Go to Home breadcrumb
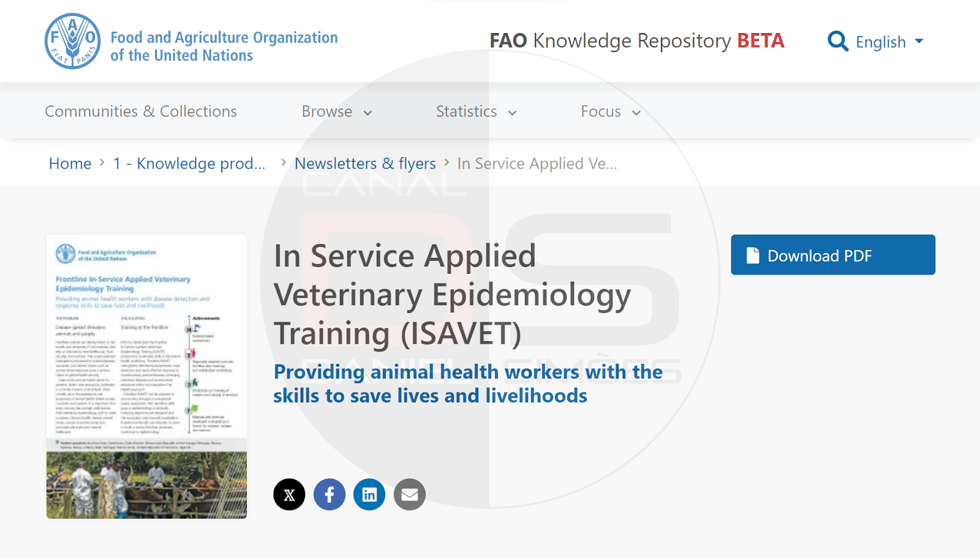 [70, 164]
